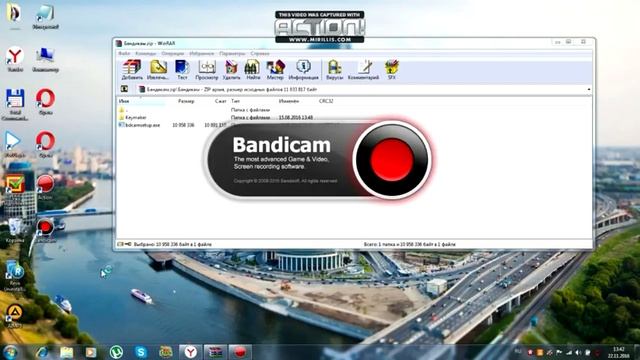Click the Windows Start button
Image resolution: width=640 pixels, height=360 pixels.
point(10,352)
